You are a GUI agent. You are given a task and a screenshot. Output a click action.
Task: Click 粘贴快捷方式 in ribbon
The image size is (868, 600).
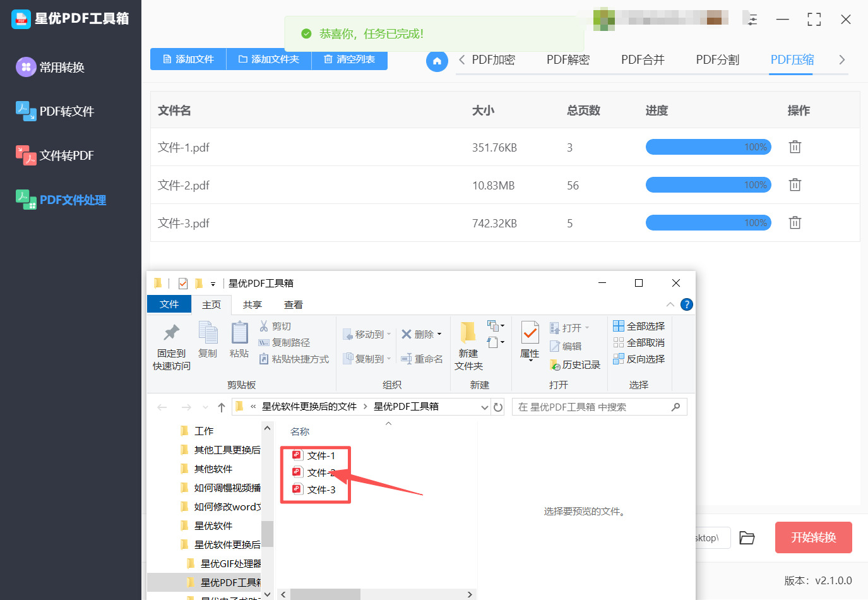[x=294, y=359]
